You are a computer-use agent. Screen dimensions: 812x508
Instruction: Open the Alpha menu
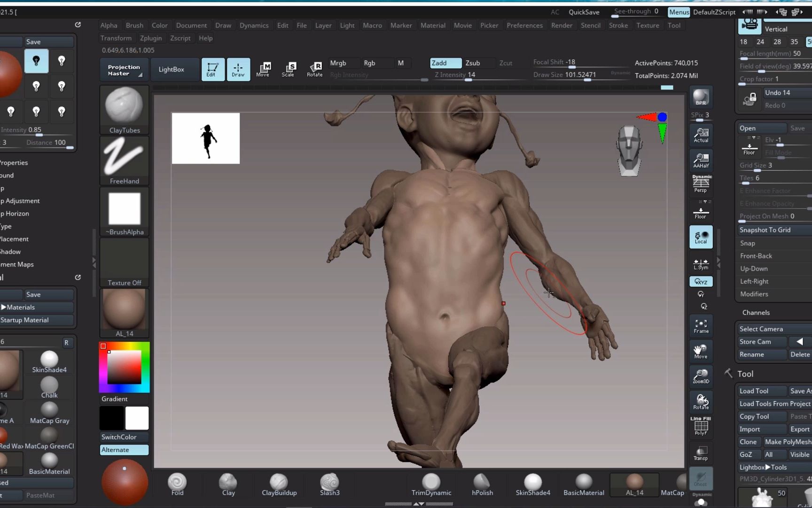tap(109, 25)
